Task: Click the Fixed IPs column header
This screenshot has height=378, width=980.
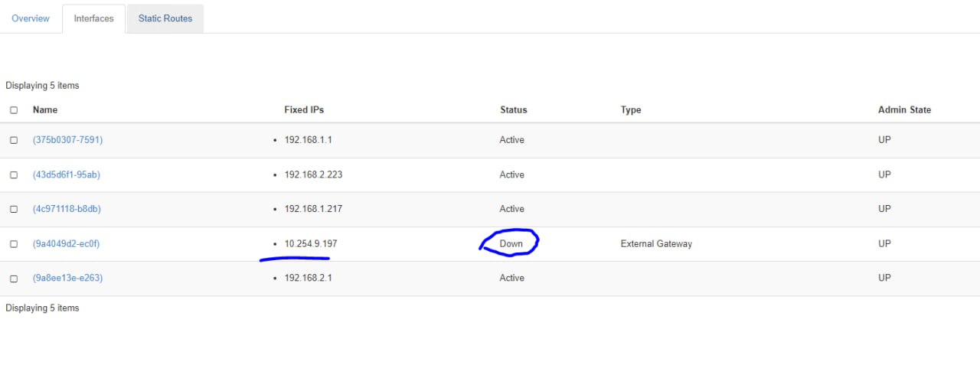Action: 304,110
